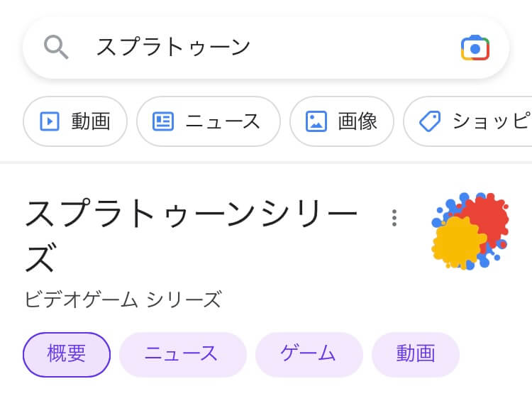Click the ビデオゲーム シリーズ subtitle text
The width and height of the screenshot is (532, 396).
click(x=123, y=299)
